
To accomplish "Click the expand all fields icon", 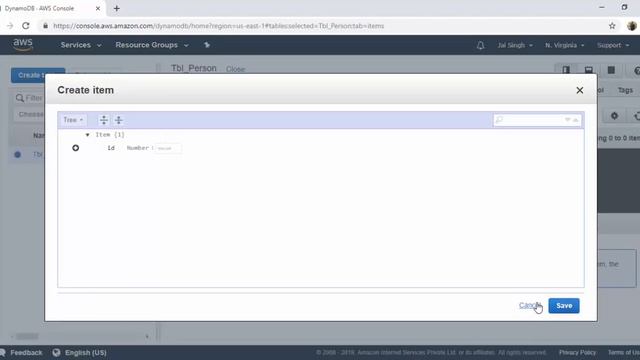I will 104,120.
